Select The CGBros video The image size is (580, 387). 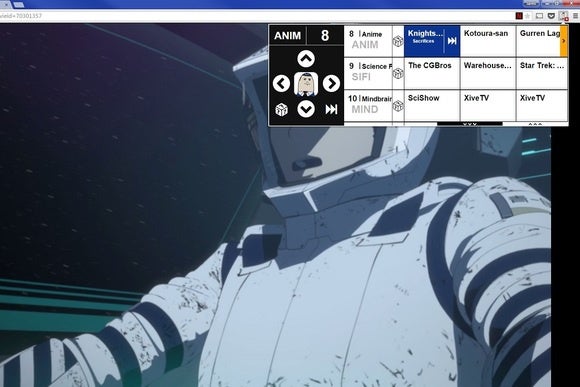(432, 73)
